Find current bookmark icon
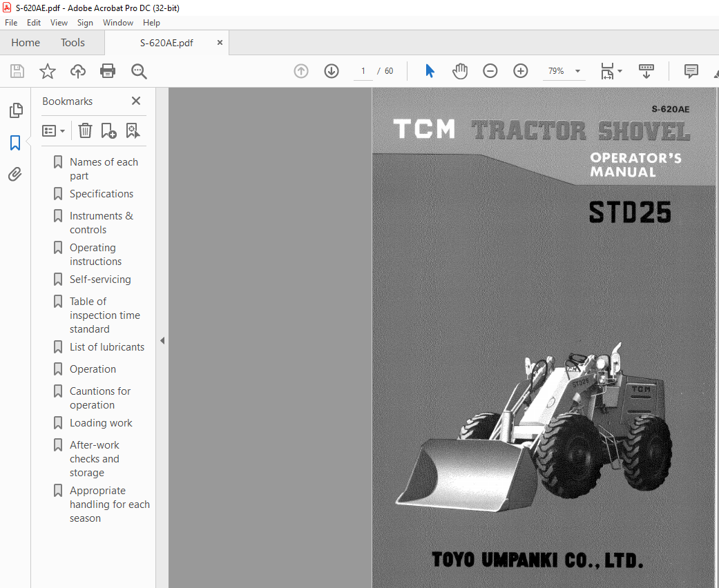Image resolution: width=719 pixels, height=588 pixels. pyautogui.click(x=133, y=130)
